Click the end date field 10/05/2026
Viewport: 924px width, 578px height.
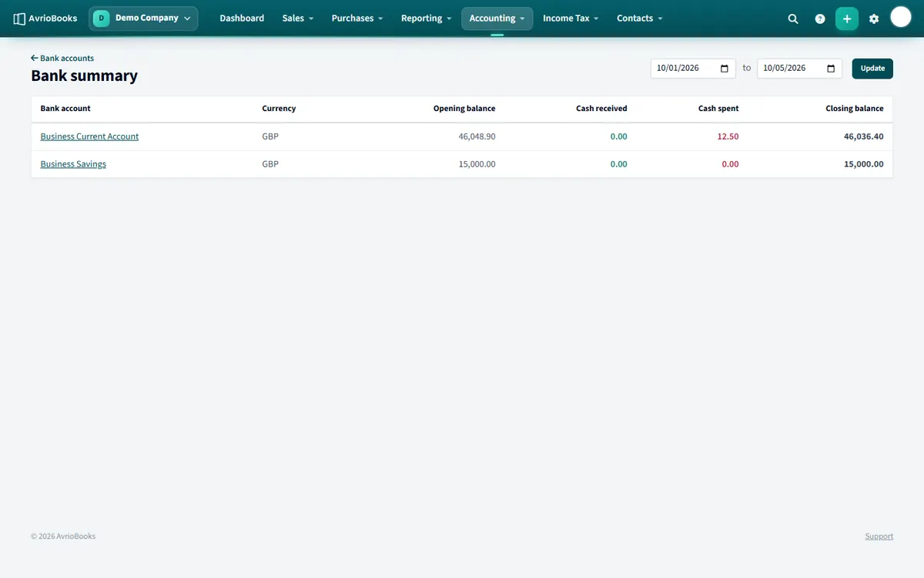(x=799, y=68)
